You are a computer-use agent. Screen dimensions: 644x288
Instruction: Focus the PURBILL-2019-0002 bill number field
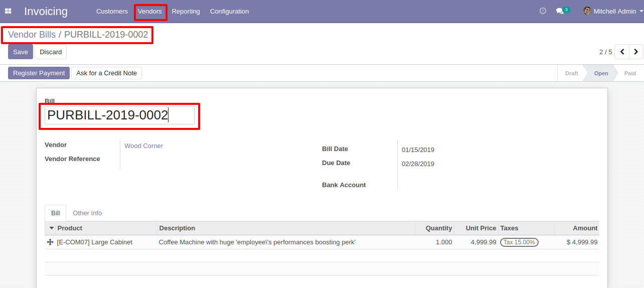pos(119,115)
